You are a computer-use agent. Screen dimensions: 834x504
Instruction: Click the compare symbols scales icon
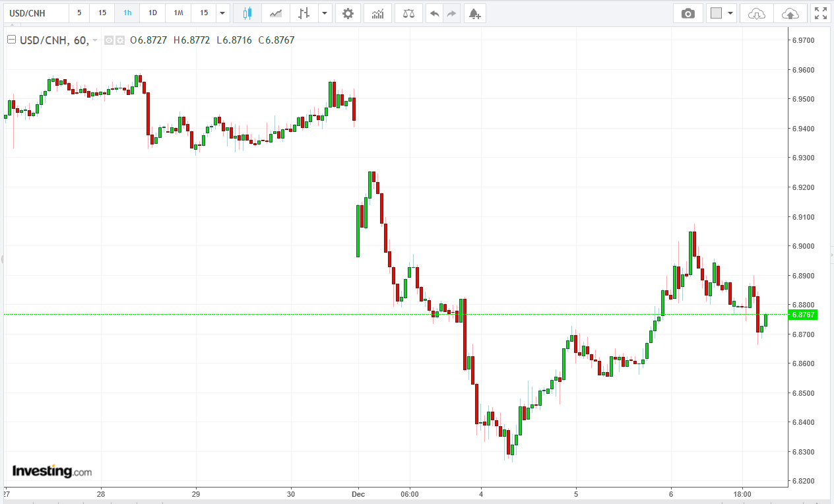click(409, 13)
